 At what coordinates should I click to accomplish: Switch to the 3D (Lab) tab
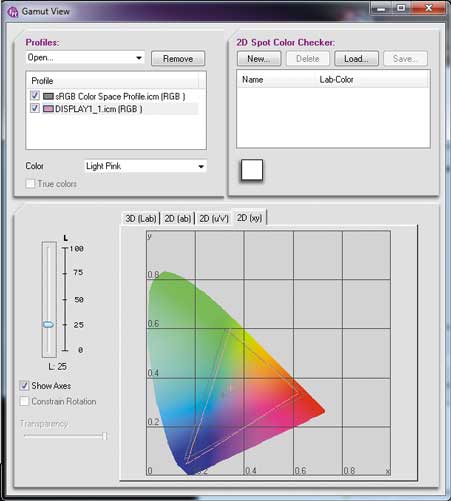(x=141, y=219)
